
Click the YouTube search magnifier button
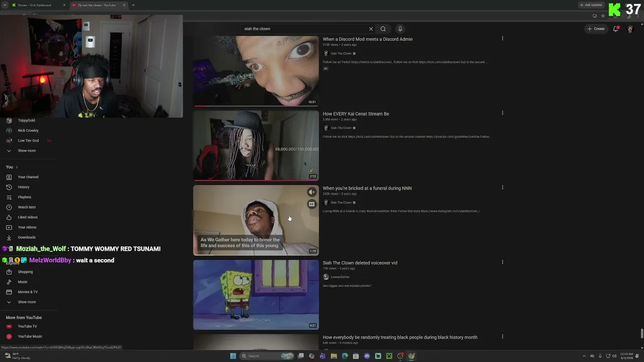[x=383, y=29]
